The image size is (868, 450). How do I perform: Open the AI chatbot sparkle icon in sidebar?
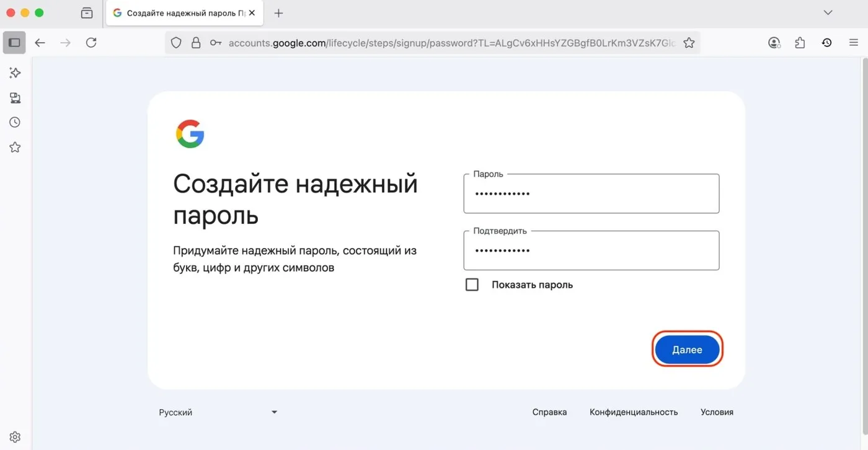click(x=15, y=73)
